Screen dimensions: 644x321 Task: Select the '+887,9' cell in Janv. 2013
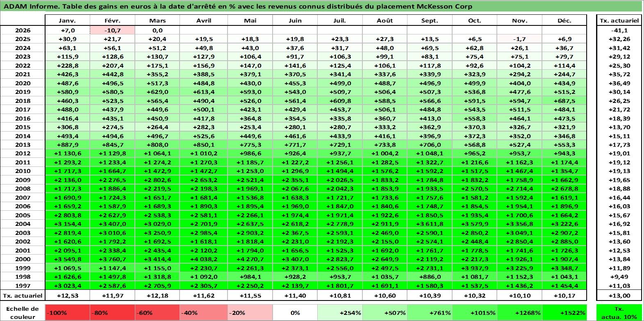pyautogui.click(x=67, y=145)
